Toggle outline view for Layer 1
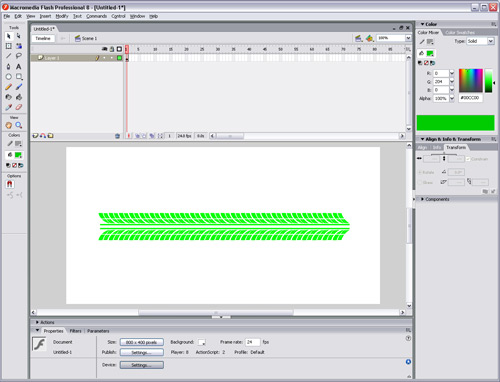The image size is (500, 382). tap(119, 58)
